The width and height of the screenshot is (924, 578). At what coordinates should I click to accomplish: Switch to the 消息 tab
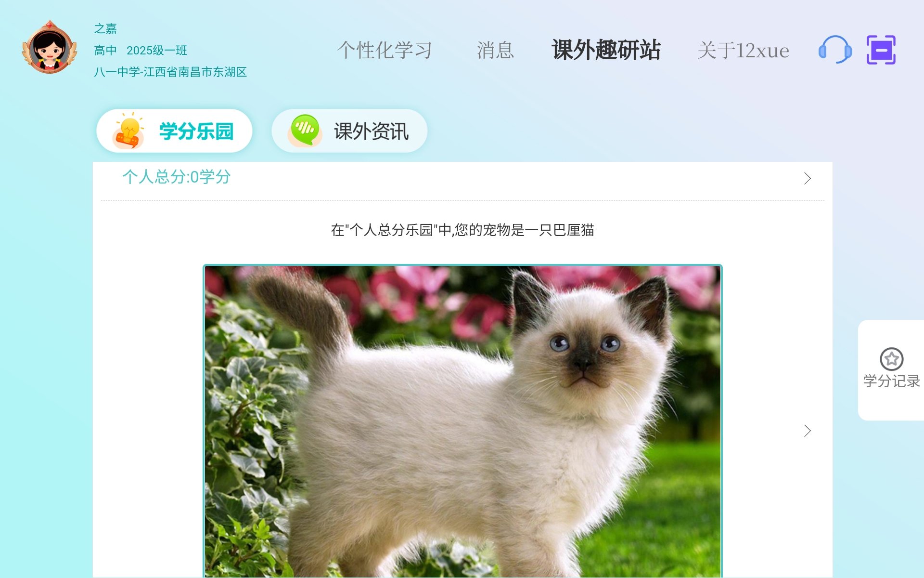click(x=495, y=50)
